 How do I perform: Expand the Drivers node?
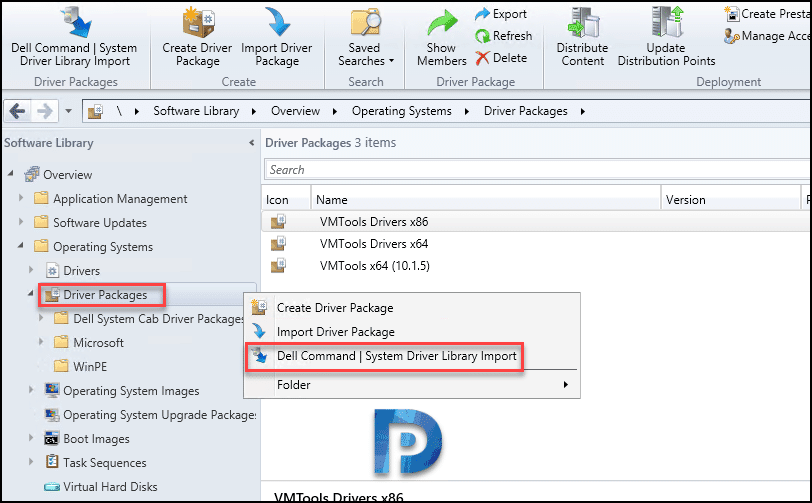pyautogui.click(x=31, y=269)
